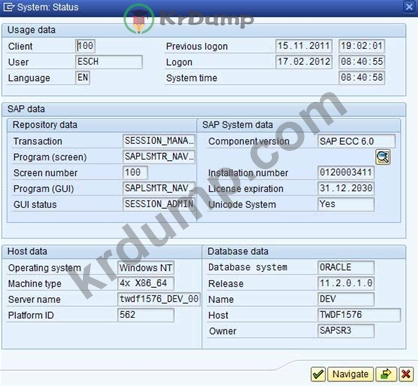Click the Database system ORACLE field
This screenshot has width=418, height=386.
coord(346,267)
